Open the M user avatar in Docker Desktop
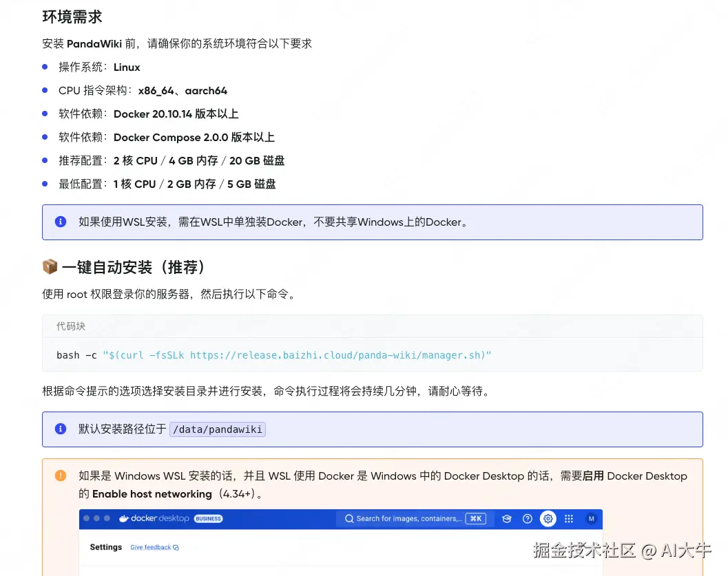This screenshot has width=728, height=576. pyautogui.click(x=591, y=518)
